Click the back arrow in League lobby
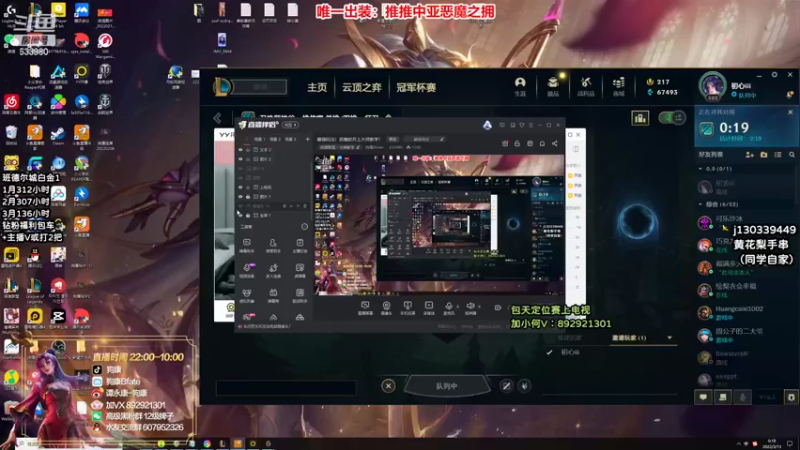This screenshot has height=450, width=800. (217, 118)
